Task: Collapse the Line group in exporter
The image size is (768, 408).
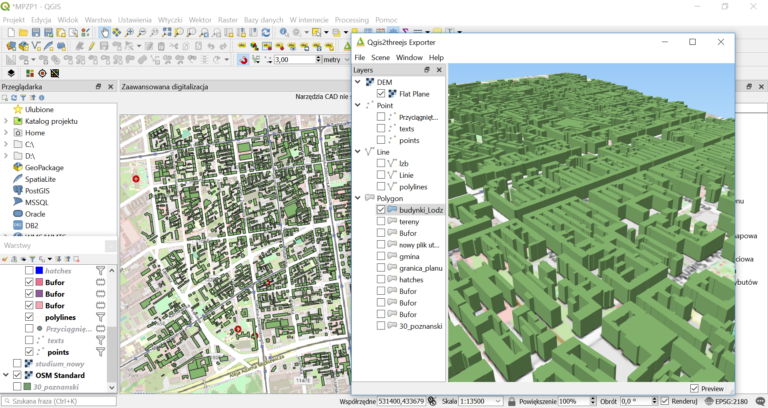Action: click(358, 151)
